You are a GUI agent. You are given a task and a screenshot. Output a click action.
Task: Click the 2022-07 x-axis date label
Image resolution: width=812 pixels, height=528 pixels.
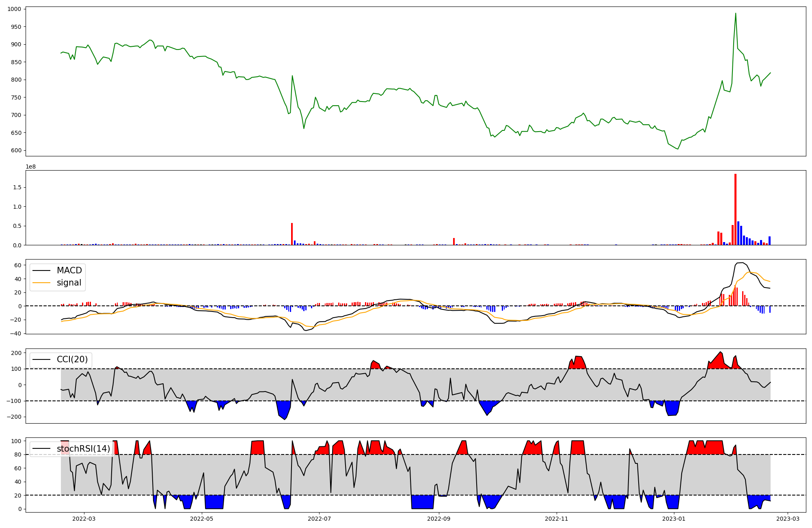point(319,519)
